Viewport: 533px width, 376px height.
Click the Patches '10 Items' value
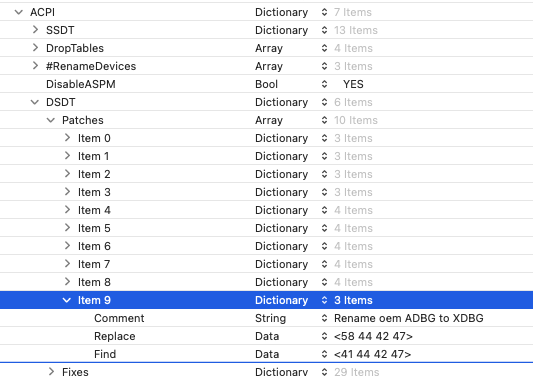point(356,120)
